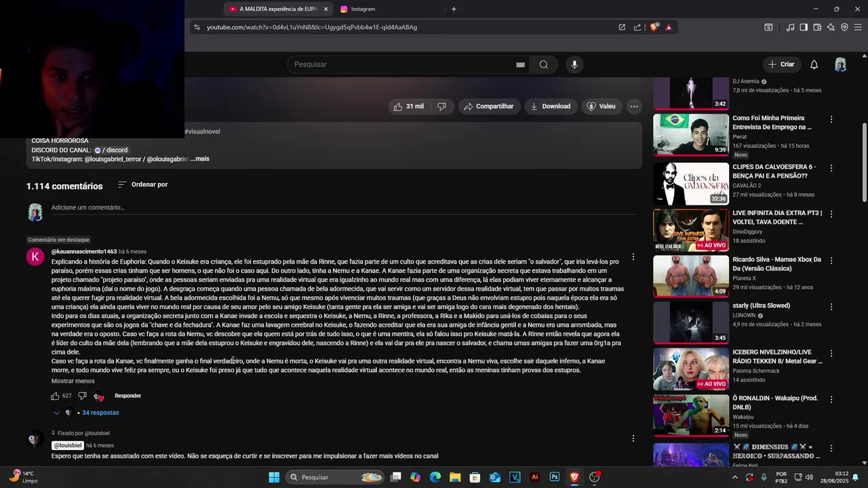Open YouTube notifications bell

(x=814, y=64)
